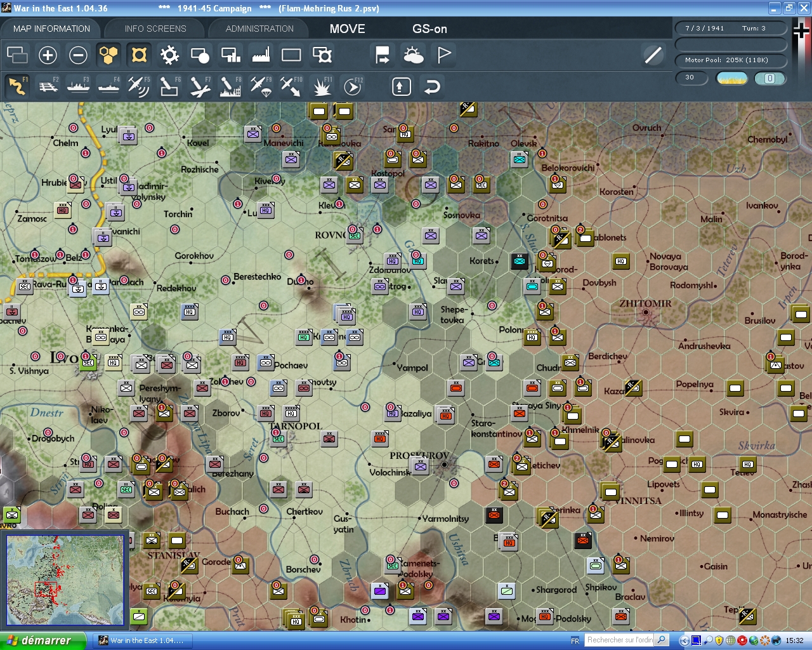Click the gear-shaped toolbar icon

tap(169, 55)
